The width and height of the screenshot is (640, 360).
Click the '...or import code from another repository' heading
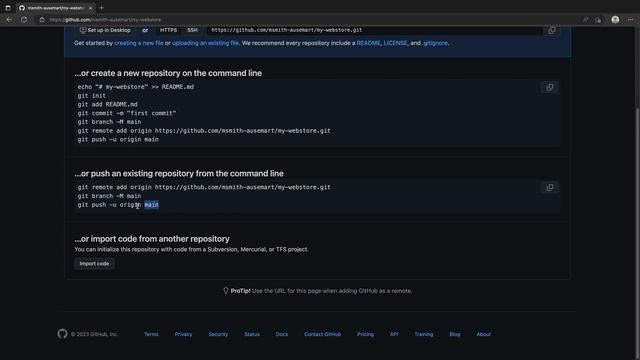coord(152,239)
